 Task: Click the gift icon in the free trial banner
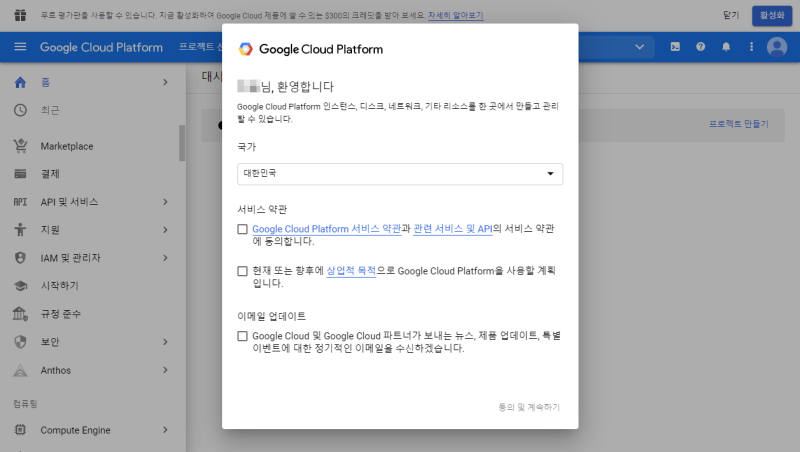(x=20, y=15)
